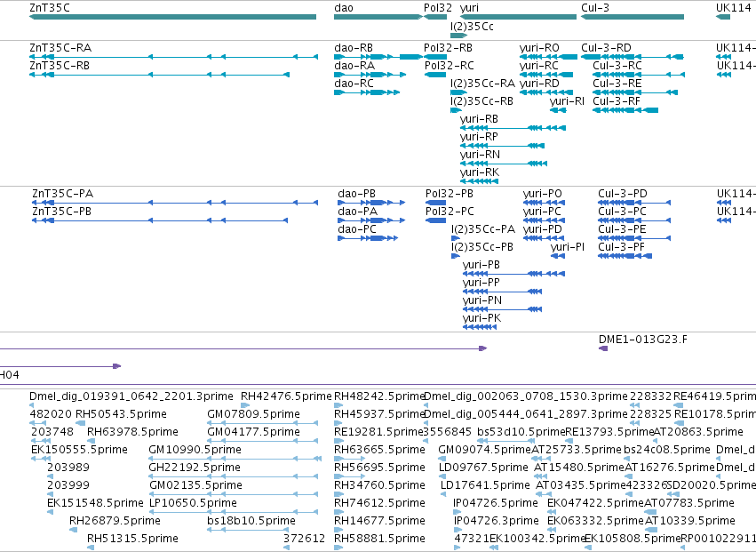The image size is (756, 552).
Task: Select the EK150555.5prime EST label
Action: (x=80, y=450)
